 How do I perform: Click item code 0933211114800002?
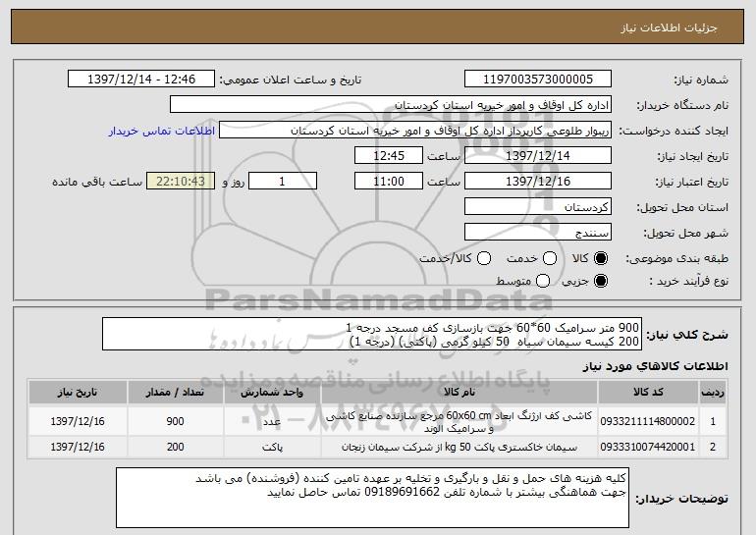(x=648, y=421)
